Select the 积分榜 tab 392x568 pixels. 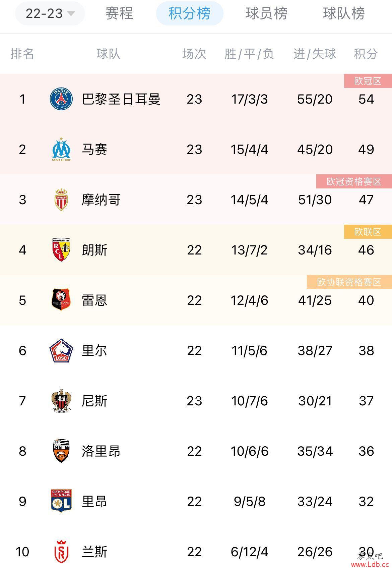click(190, 13)
